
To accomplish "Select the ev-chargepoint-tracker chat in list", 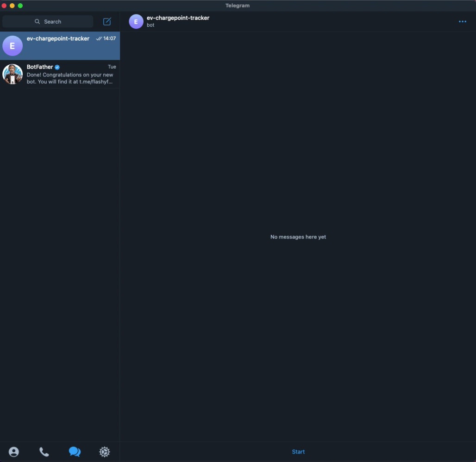I will click(60, 46).
